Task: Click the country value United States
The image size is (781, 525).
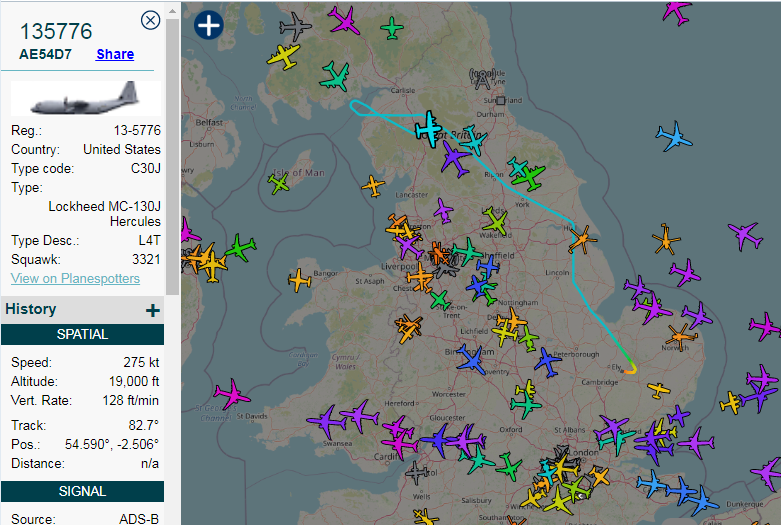Action: pyautogui.click(x=122, y=149)
